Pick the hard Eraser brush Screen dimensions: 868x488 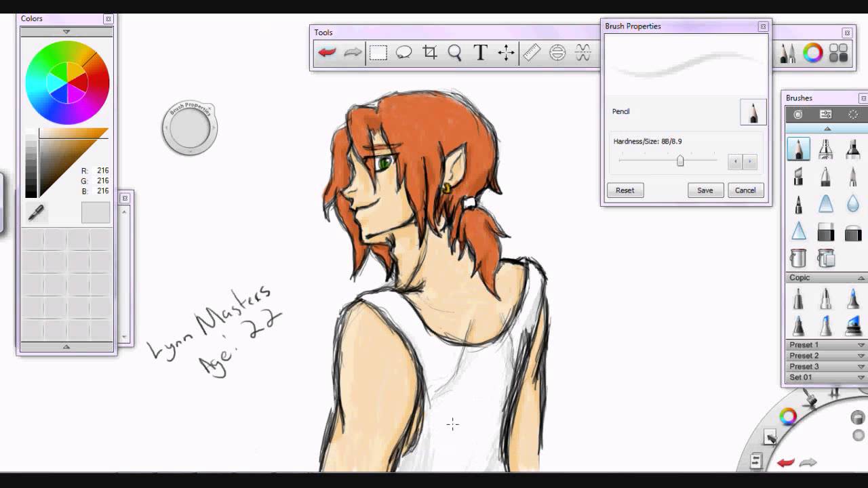[x=826, y=232]
